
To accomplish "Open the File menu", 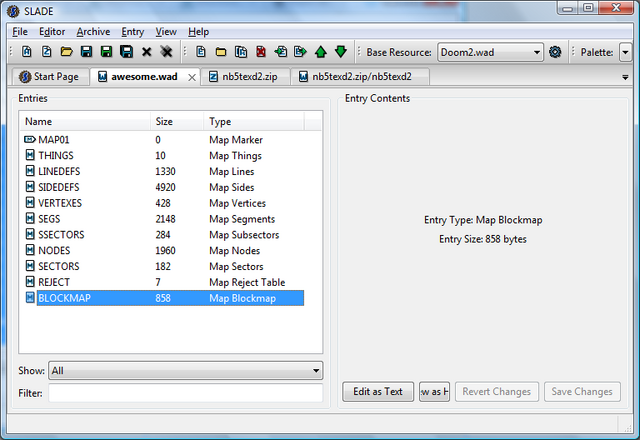I will [x=20, y=31].
